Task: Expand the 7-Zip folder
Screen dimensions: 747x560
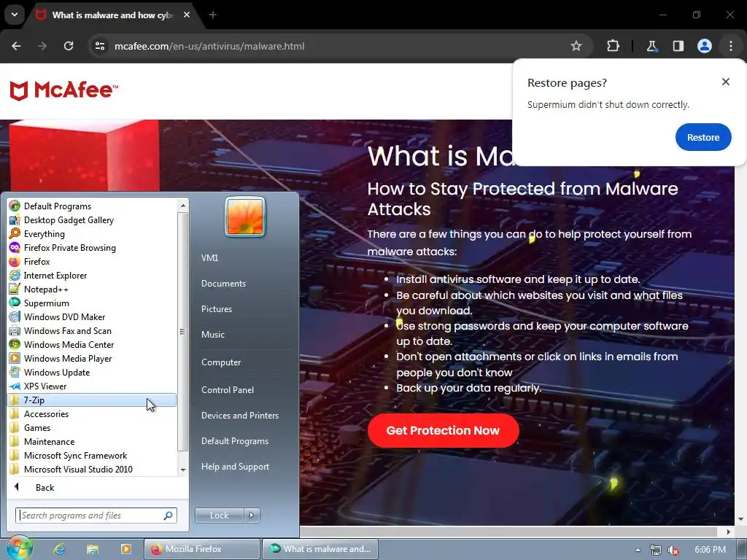Action: click(92, 400)
